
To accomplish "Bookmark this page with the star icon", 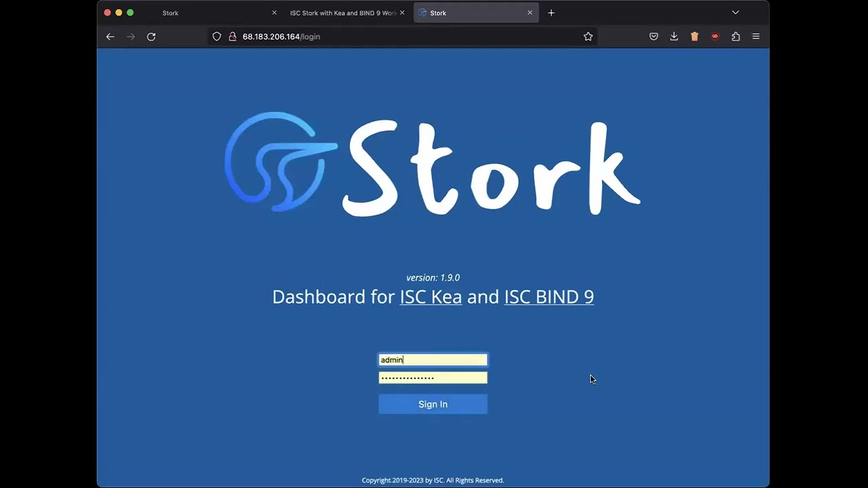I will point(588,37).
